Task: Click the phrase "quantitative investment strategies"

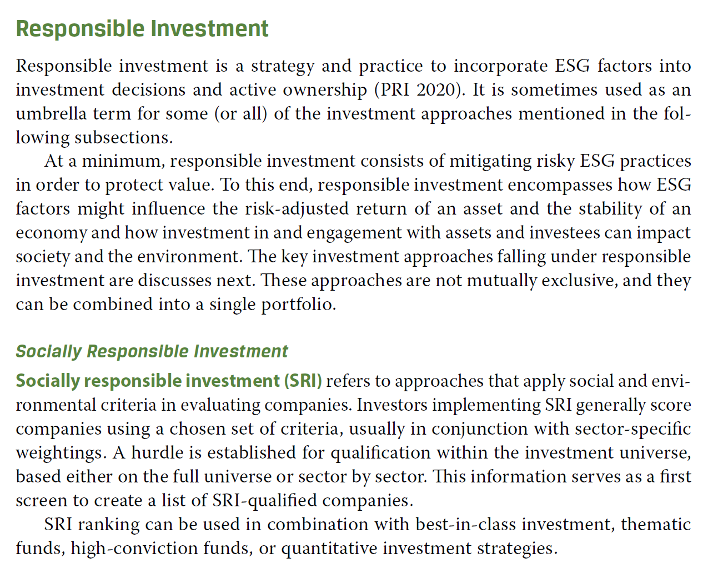Action: (419, 549)
